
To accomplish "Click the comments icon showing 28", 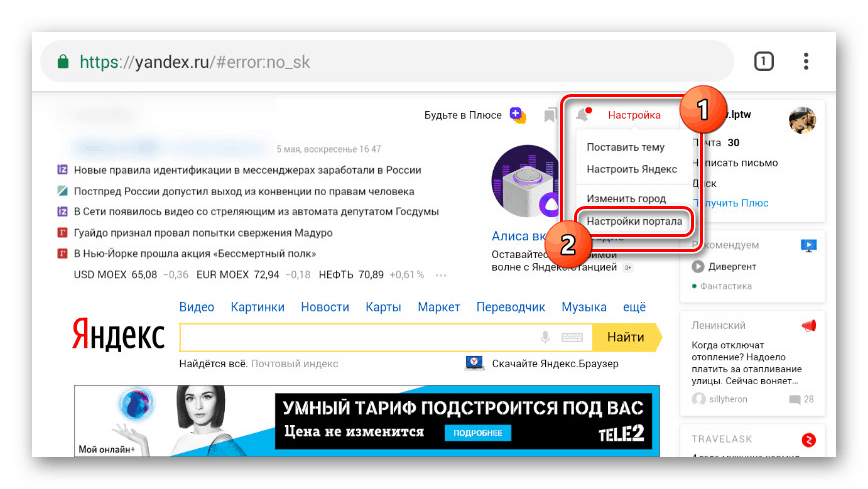I will pyautogui.click(x=795, y=399).
